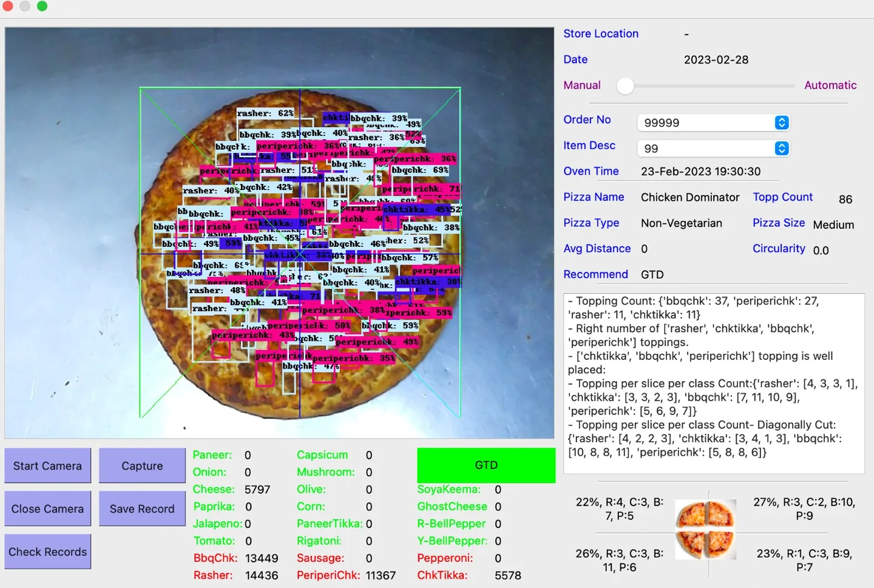Click the Capsicum label
This screenshot has width=874, height=588.
(322, 455)
